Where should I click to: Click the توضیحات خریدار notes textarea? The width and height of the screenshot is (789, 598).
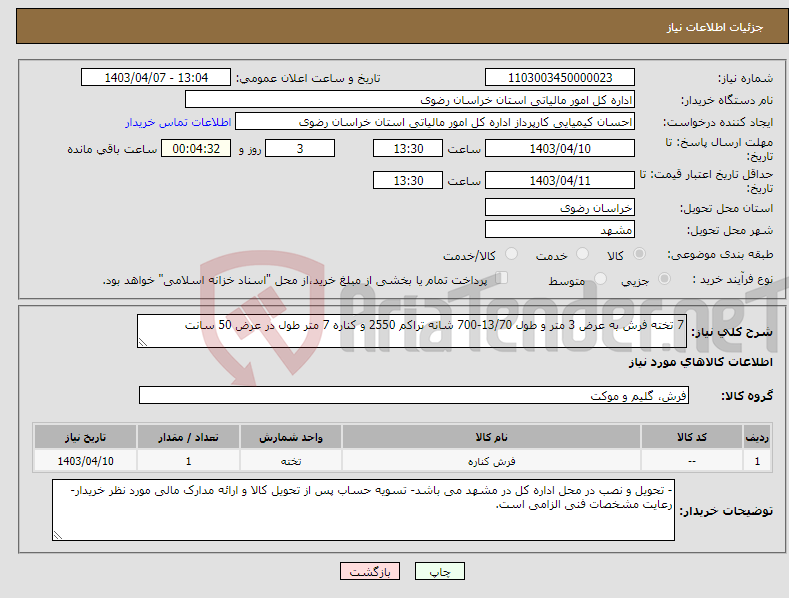pos(363,510)
